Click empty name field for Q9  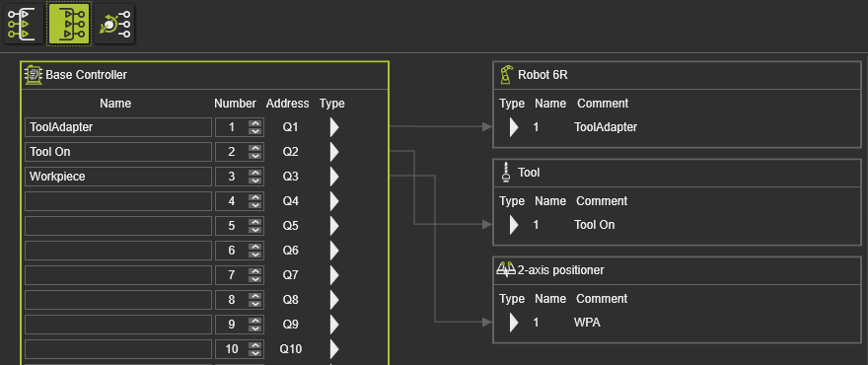point(118,324)
